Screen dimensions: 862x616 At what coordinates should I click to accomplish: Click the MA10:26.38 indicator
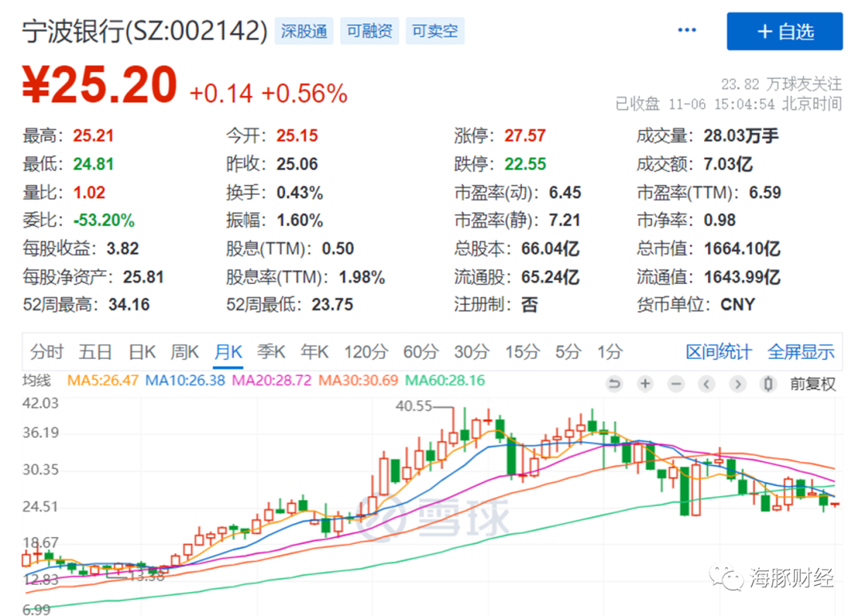[185, 381]
